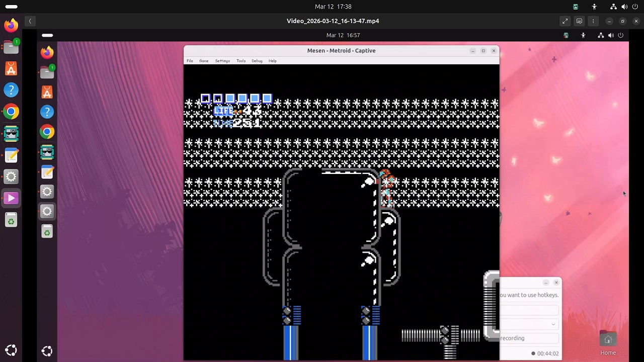The height and width of the screenshot is (362, 644).
Task: Open the Home folder icon on recorded desktop
Action: click(x=608, y=339)
